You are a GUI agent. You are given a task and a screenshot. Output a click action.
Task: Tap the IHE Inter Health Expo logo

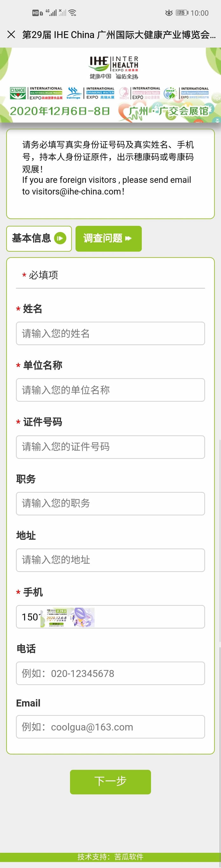(x=114, y=67)
